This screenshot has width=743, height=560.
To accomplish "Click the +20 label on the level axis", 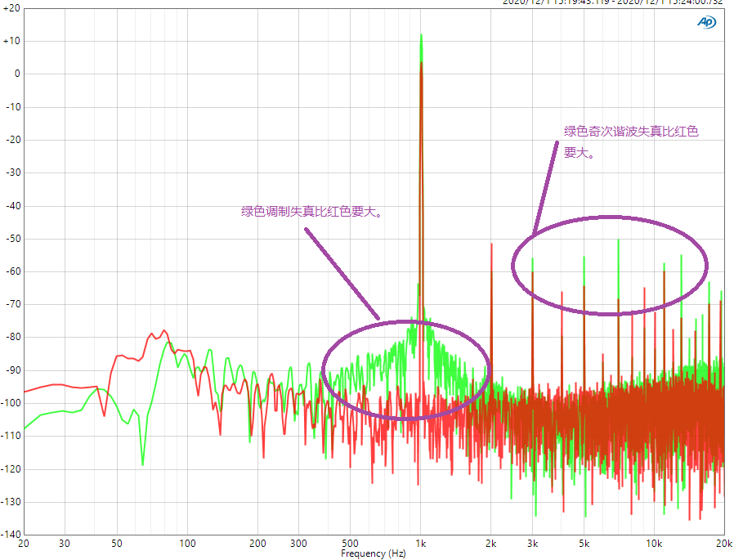I will pos(11,8).
